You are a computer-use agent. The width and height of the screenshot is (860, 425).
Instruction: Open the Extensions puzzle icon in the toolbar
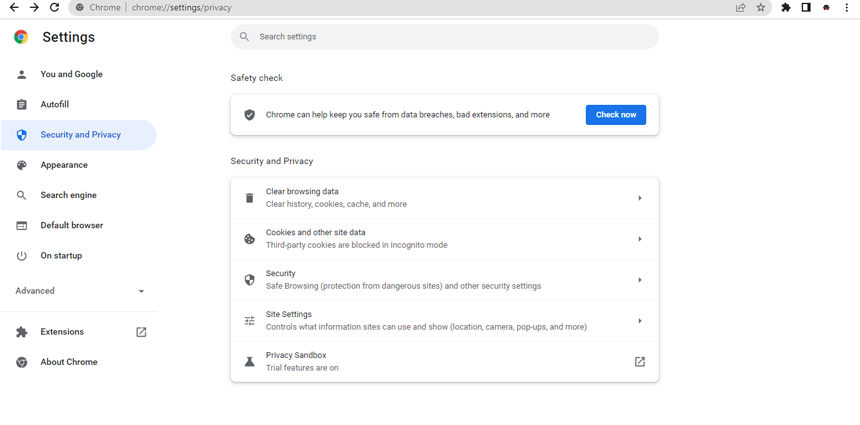pyautogui.click(x=785, y=8)
